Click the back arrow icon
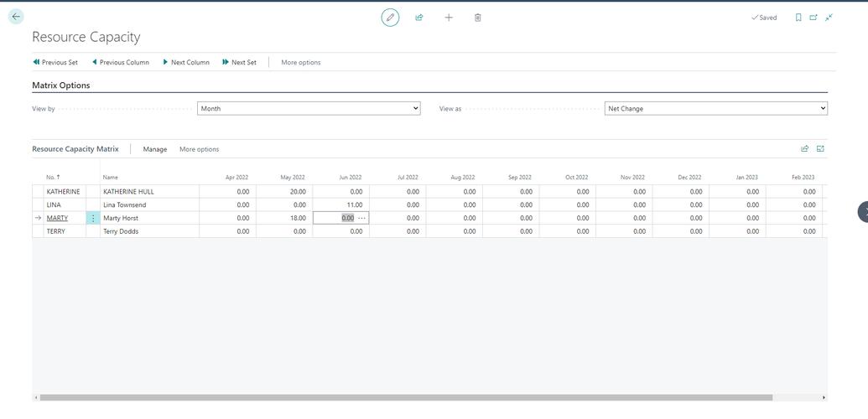This screenshot has width=868, height=419. click(15, 17)
